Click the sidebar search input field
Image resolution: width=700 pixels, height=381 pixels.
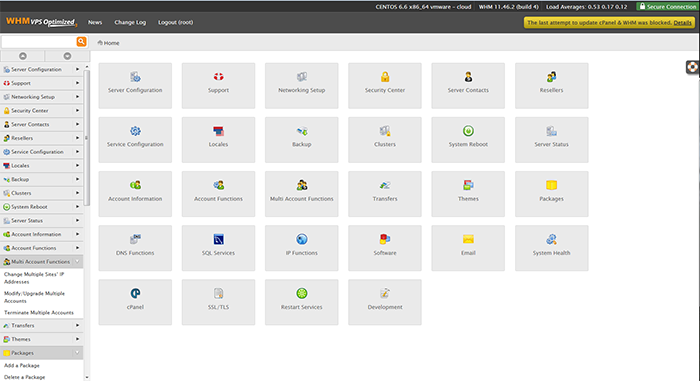(x=39, y=42)
